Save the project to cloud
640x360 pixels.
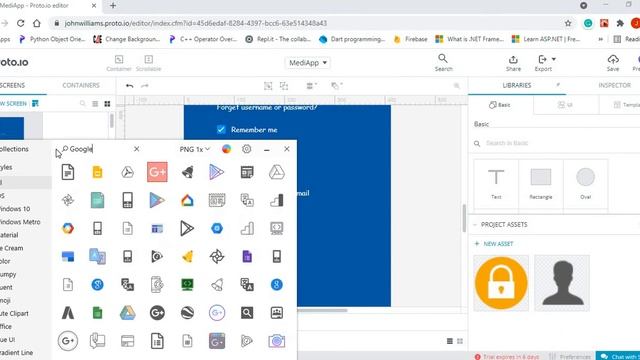(613, 63)
